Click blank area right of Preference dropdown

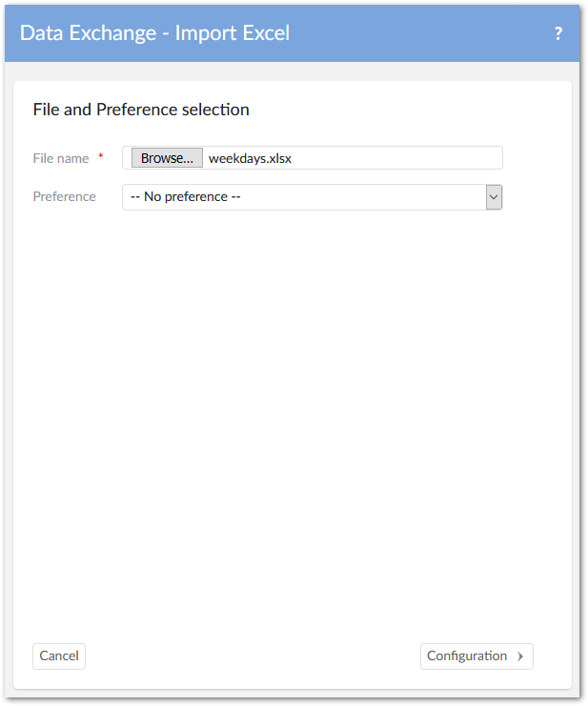coord(536,197)
